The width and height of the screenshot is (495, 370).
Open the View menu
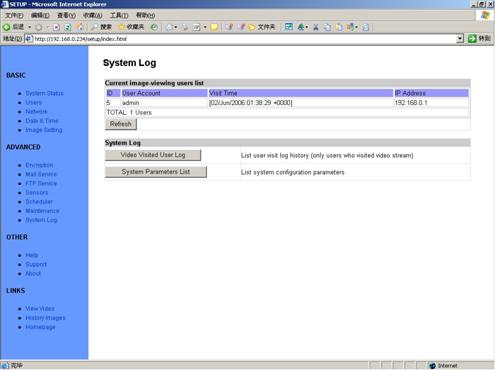click(x=66, y=15)
